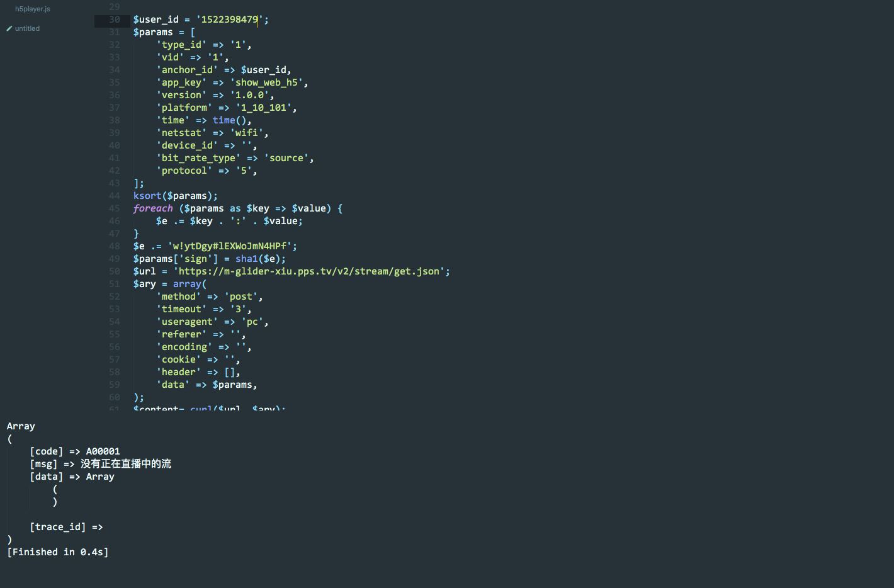Click line number 44 in the gutter
This screenshot has height=588, width=894.
pos(114,195)
